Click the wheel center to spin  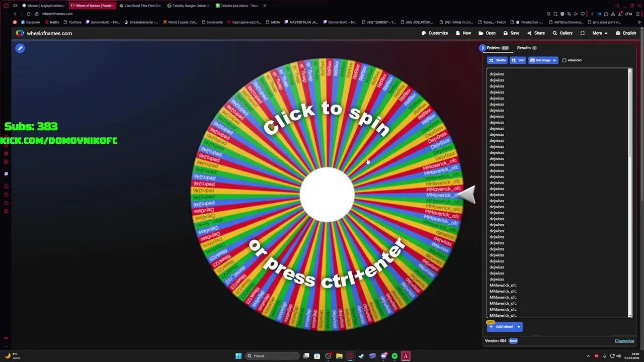[x=327, y=195]
